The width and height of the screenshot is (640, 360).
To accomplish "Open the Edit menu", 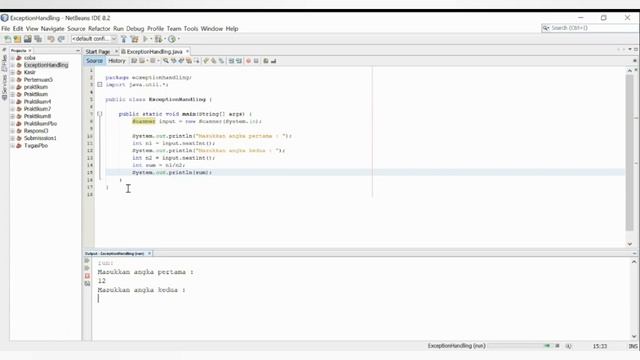I will (18, 29).
